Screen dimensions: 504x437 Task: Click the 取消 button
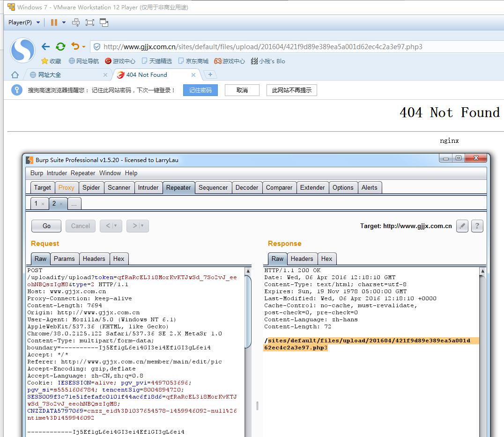click(x=242, y=90)
